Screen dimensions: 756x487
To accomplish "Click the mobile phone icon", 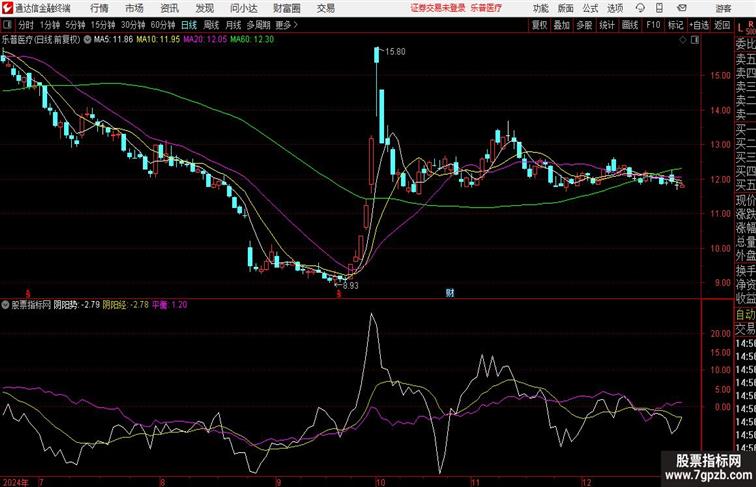I will click(660, 8).
